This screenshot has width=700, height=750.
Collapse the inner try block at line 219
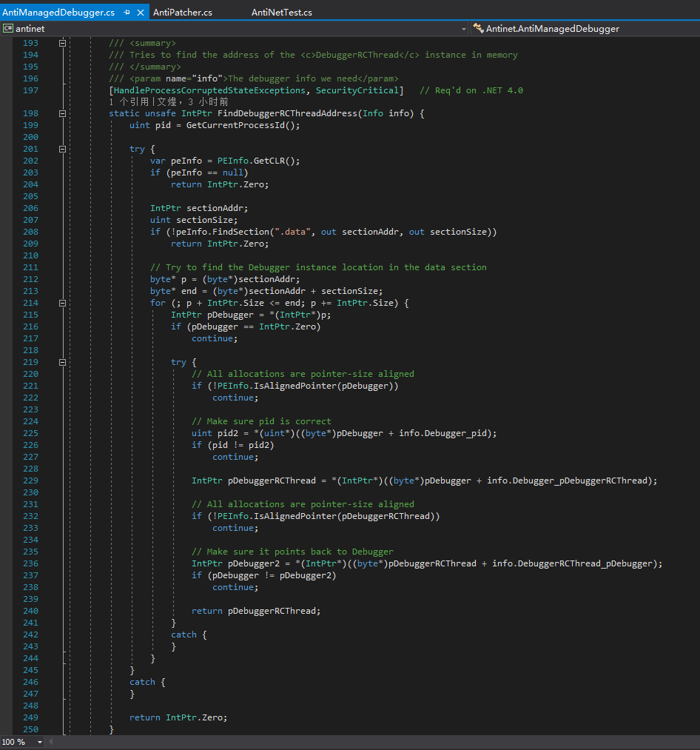pos(63,362)
